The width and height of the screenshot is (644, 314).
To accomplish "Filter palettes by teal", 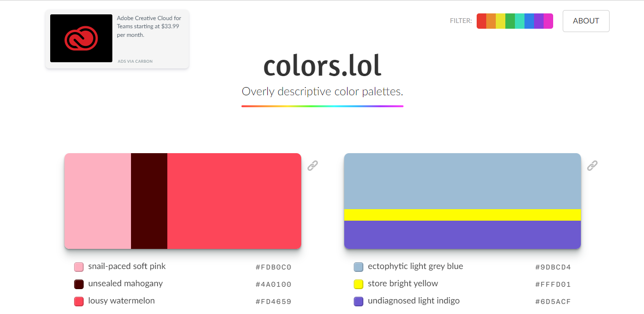I will pyautogui.click(x=520, y=21).
